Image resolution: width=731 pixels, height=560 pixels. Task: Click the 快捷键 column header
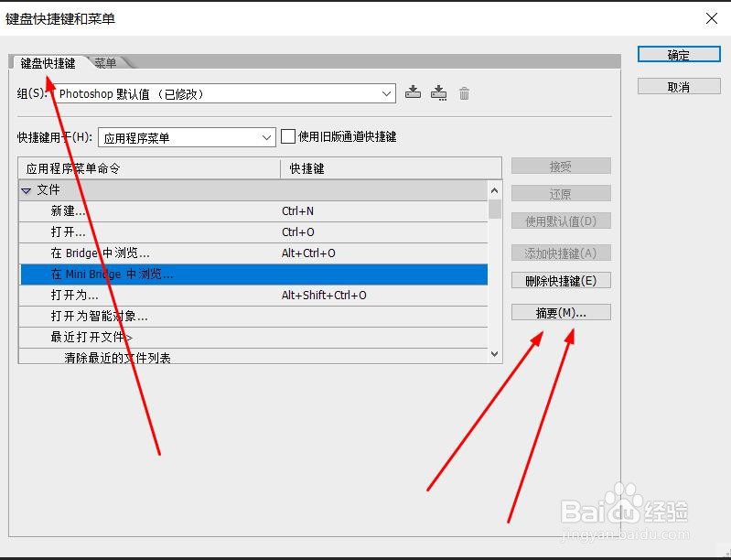(x=392, y=168)
